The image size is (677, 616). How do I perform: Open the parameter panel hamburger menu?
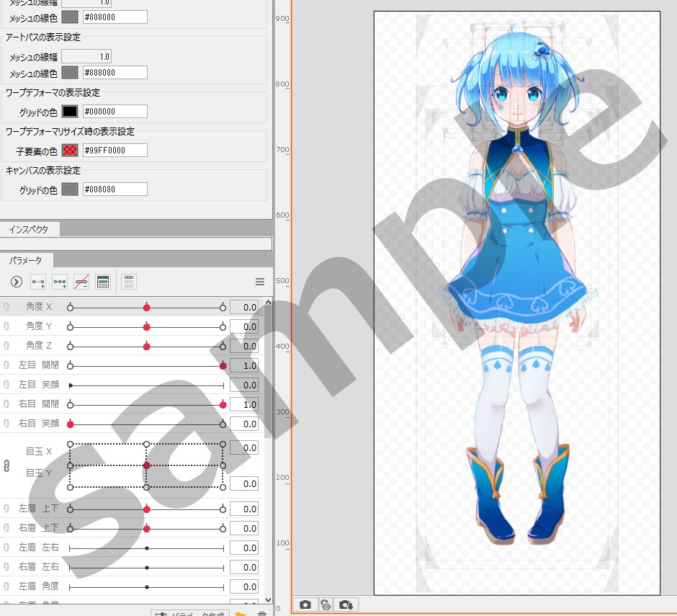click(260, 282)
